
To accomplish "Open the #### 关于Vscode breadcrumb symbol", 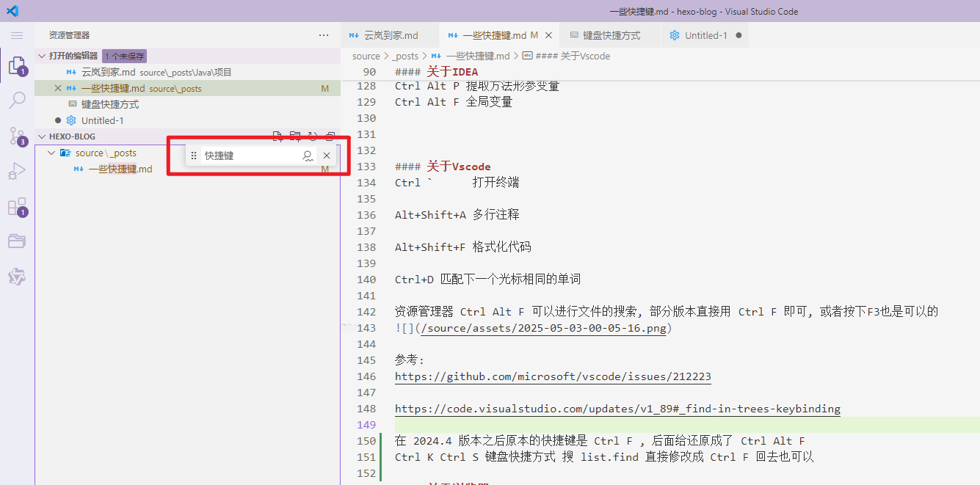I will [567, 56].
